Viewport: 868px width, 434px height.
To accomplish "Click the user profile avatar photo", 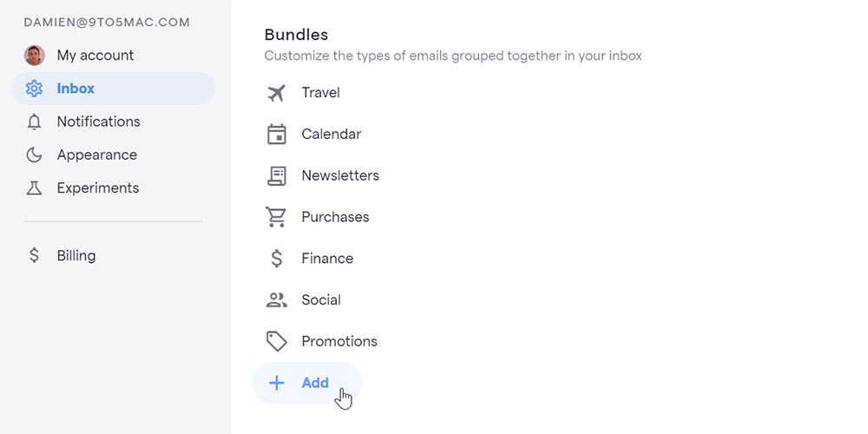I will point(34,56).
